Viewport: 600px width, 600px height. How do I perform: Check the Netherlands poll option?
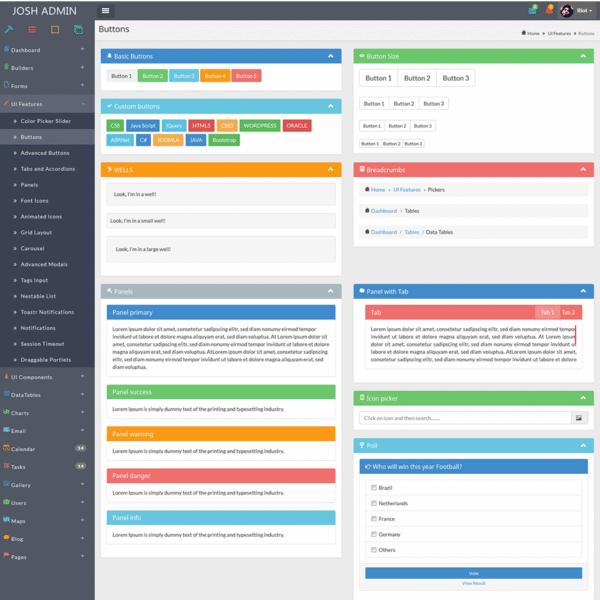(374, 503)
